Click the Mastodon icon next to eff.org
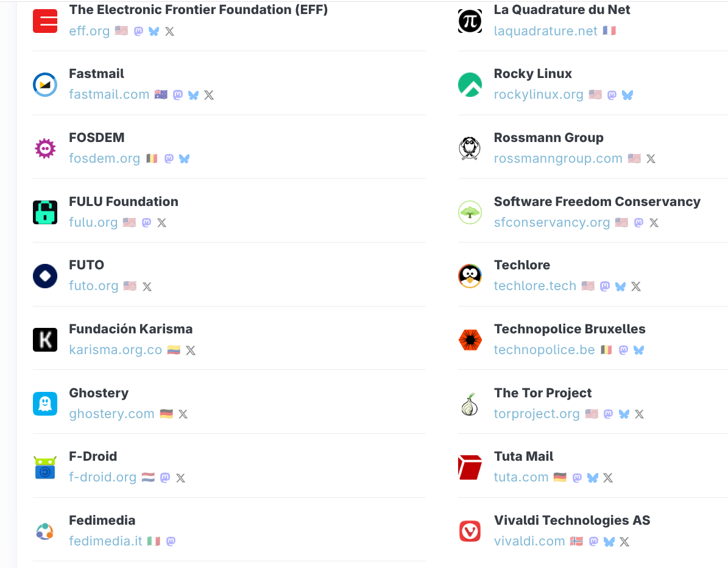 138,31
